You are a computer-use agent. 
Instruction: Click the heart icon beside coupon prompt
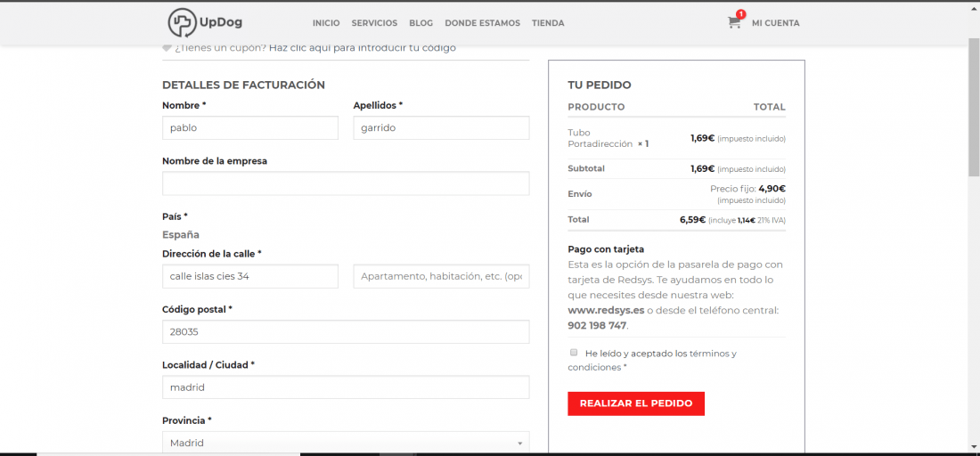pyautogui.click(x=167, y=47)
